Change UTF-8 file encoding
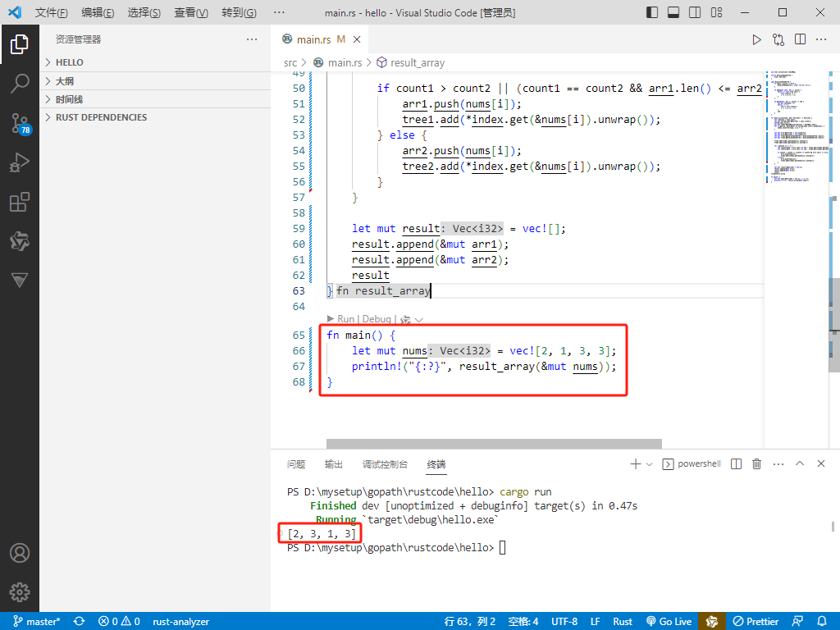This screenshot has height=630, width=840. coord(564,622)
